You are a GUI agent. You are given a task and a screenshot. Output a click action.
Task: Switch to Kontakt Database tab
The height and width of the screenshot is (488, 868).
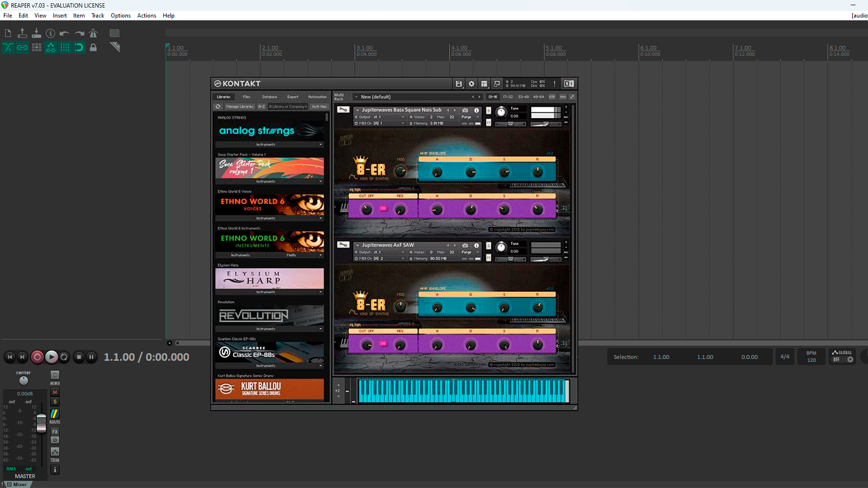point(269,97)
